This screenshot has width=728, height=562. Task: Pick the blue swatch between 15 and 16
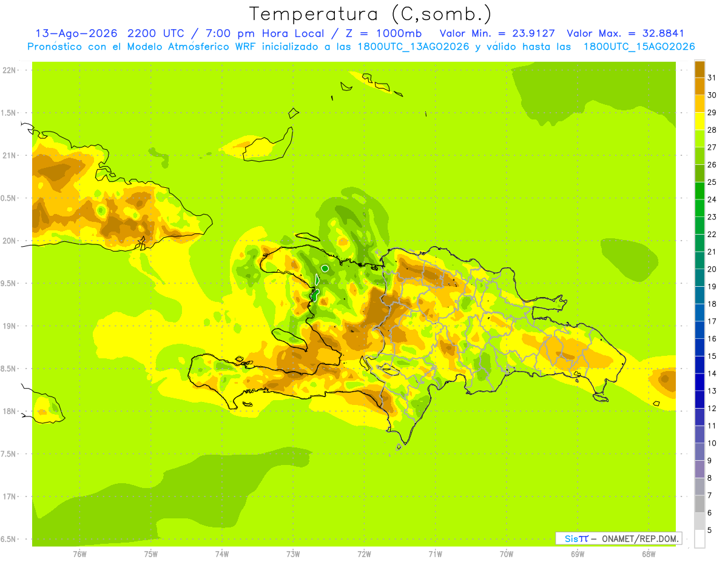click(x=699, y=347)
